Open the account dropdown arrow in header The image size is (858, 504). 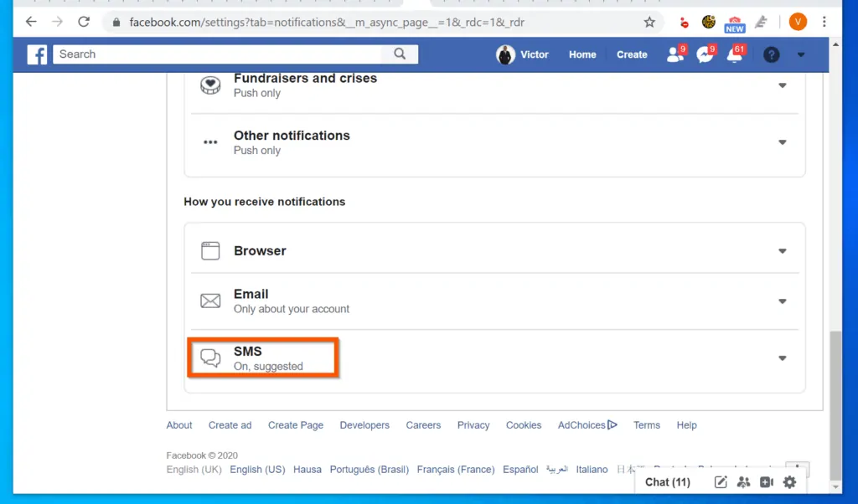tap(800, 54)
